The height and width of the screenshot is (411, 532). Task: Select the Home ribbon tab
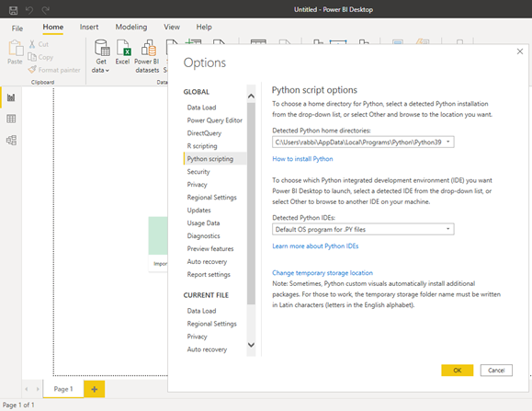(x=53, y=28)
